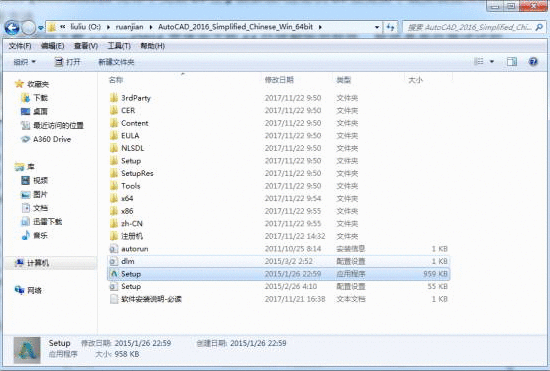Viewport: 550px width, 371px height.
Task: Click the Back navigation arrow
Action: pyautogui.click(x=12, y=27)
